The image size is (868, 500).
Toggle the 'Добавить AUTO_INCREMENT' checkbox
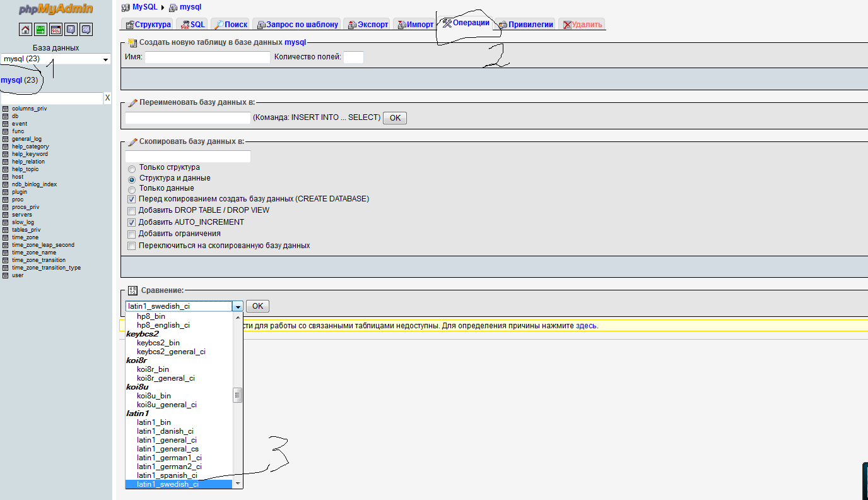point(132,222)
